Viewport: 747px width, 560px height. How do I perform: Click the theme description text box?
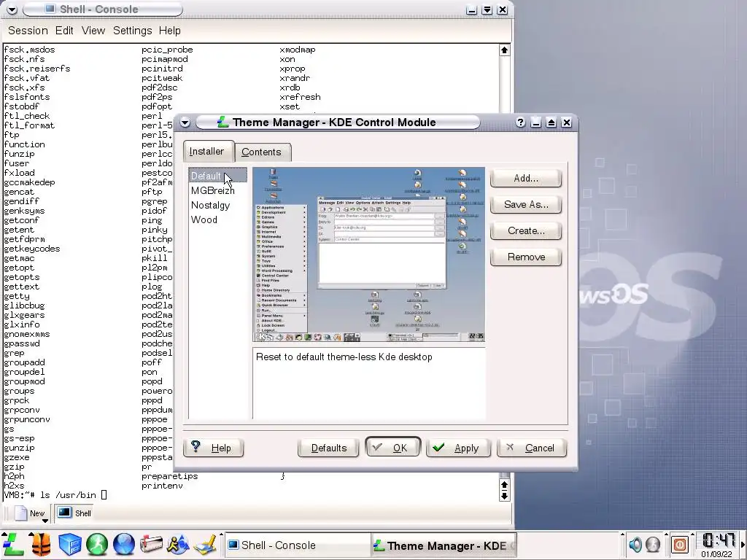[368, 384]
